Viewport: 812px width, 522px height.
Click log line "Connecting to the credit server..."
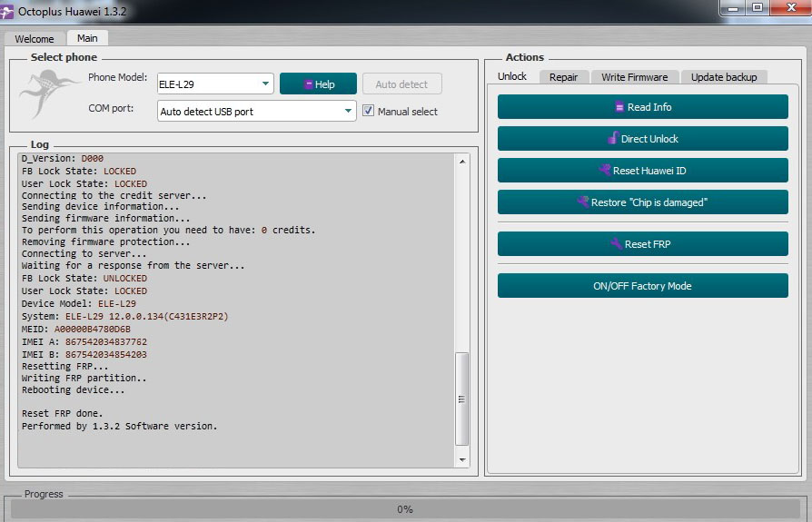(x=114, y=195)
